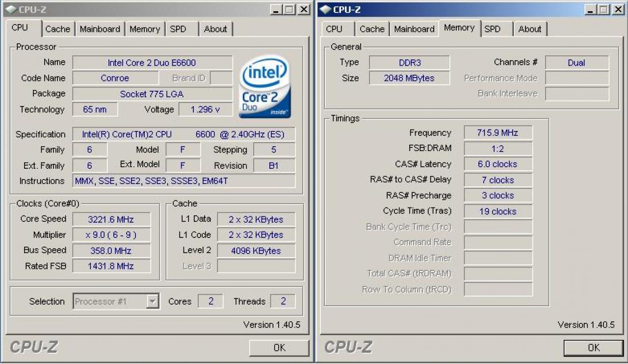Switch to Memory tab in left CPU-Z window

click(145, 29)
